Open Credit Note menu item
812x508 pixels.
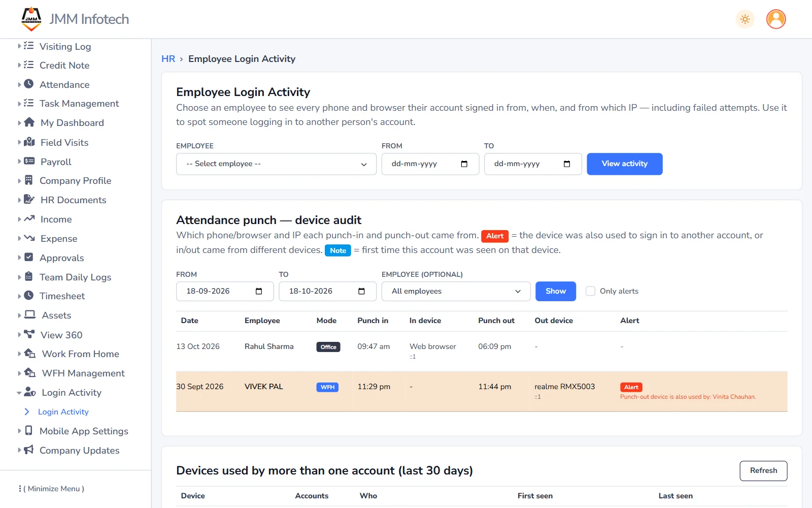(64, 65)
